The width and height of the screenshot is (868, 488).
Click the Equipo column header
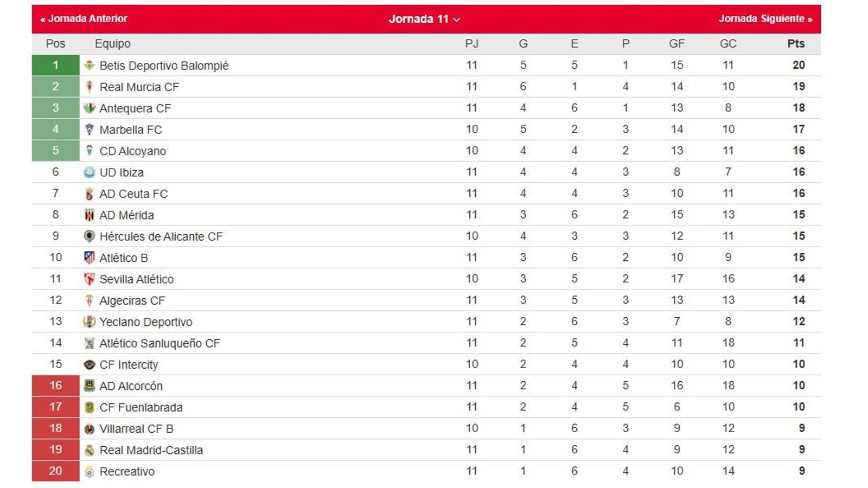click(112, 44)
